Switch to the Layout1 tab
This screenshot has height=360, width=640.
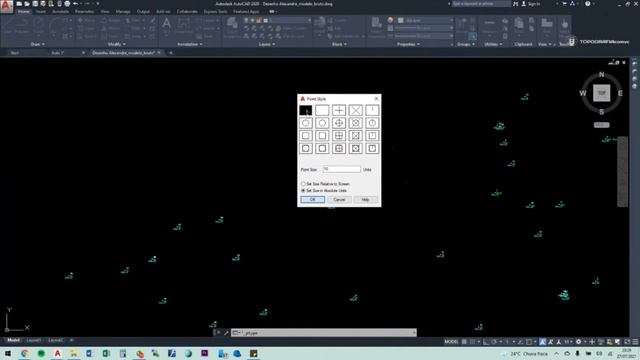pyautogui.click(x=34, y=340)
